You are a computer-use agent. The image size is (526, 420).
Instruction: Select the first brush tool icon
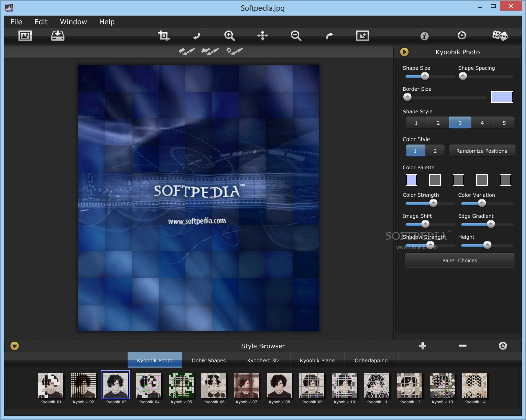[x=187, y=51]
